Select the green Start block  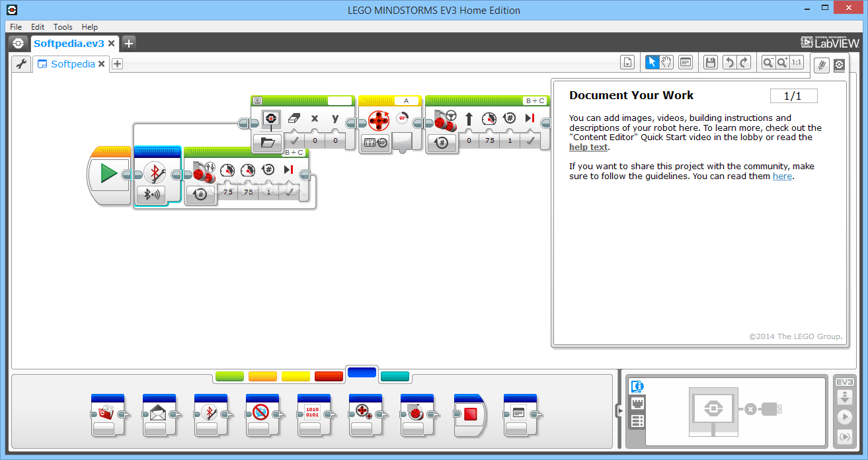(x=109, y=174)
